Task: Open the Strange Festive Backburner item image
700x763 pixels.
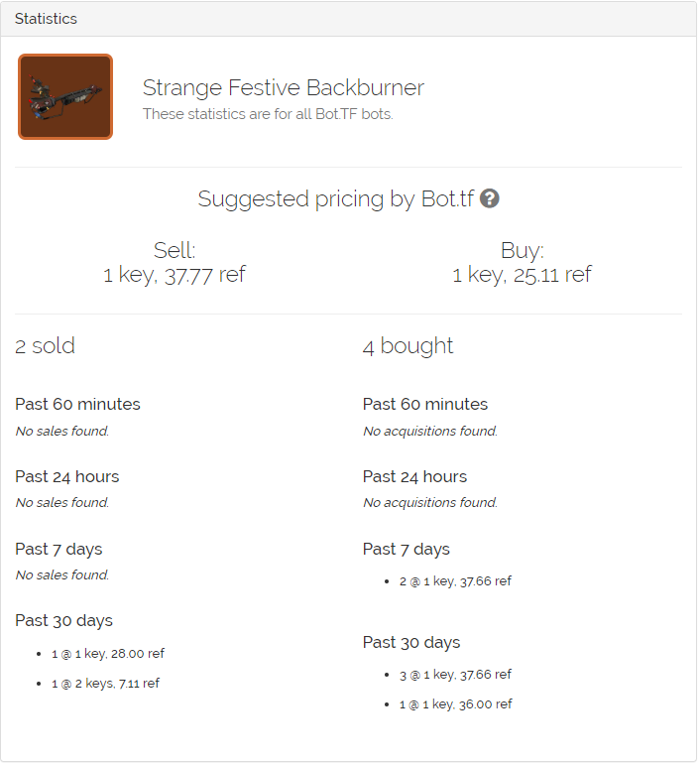Action: tap(65, 96)
